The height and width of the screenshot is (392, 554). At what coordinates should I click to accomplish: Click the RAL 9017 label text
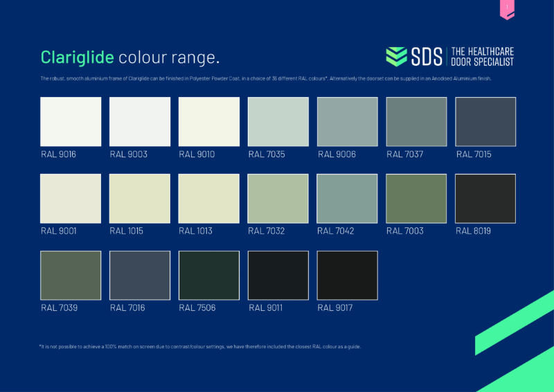tap(335, 308)
